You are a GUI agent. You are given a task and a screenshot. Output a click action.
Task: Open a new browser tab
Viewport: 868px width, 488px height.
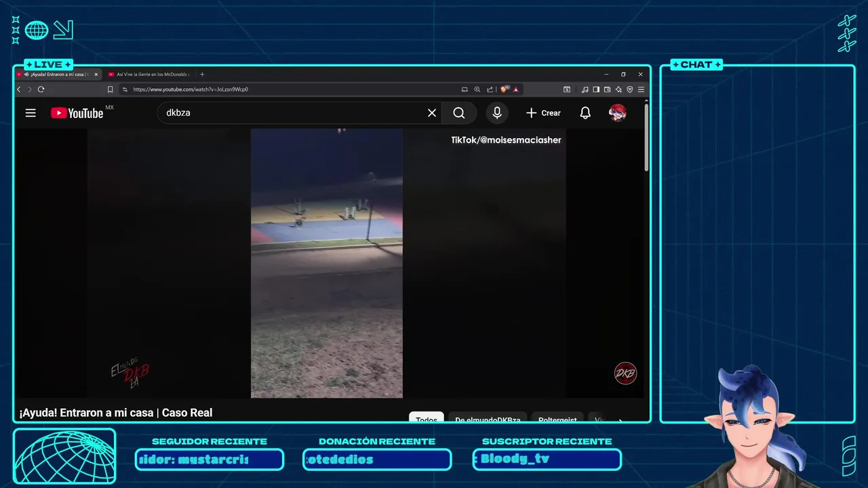(202, 75)
